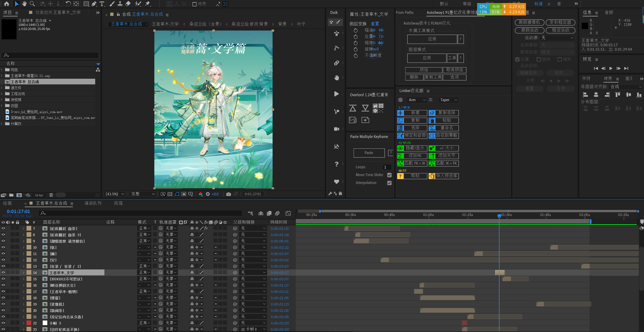Click Paste button in Paste Multiple Keyframe
This screenshot has width=644, height=332.
[369, 153]
